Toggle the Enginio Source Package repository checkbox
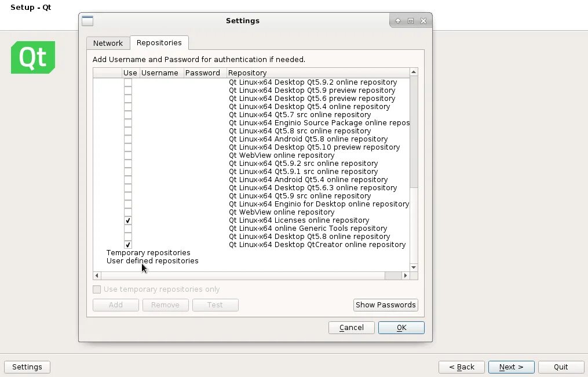The image size is (588, 377). pos(128,123)
